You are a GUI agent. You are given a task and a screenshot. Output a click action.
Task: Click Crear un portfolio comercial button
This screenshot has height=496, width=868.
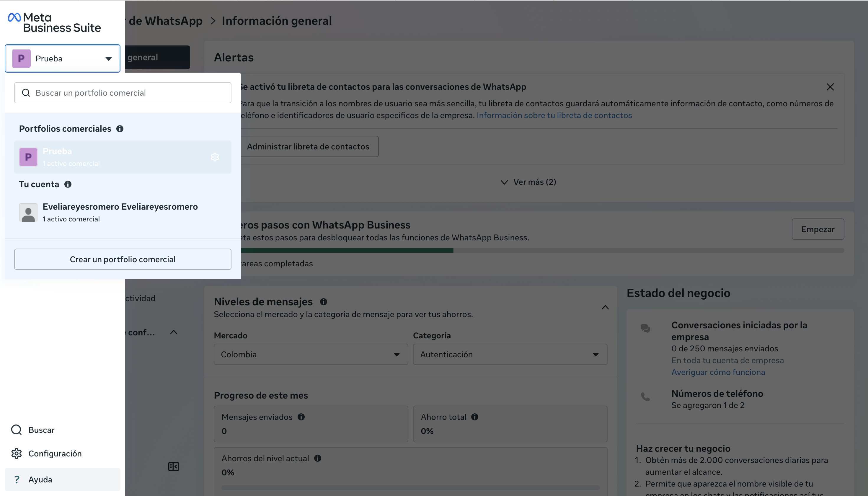coord(123,259)
